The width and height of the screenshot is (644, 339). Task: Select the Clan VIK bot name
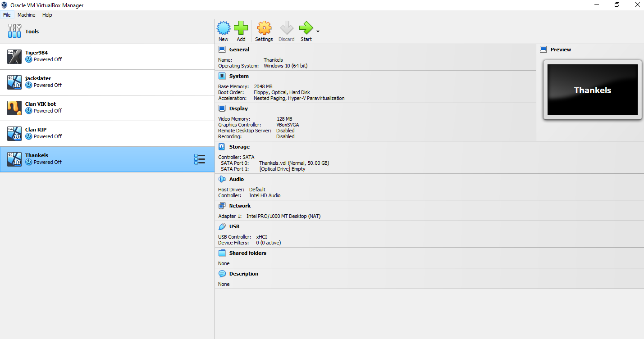pos(41,104)
